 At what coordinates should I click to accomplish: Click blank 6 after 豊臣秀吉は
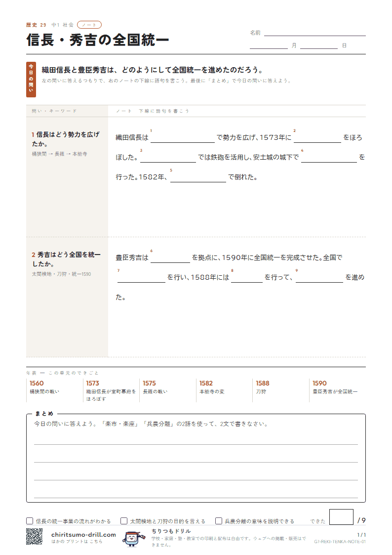tap(170, 257)
